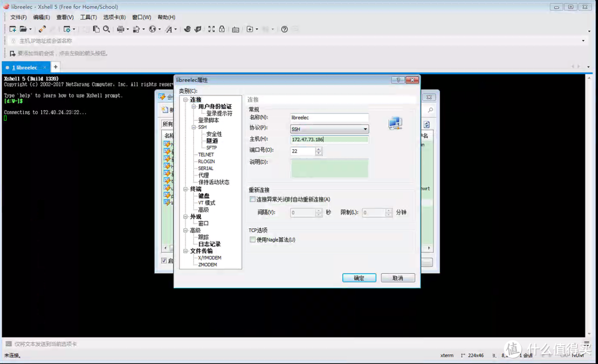Open the Font icon dropdown arrow
Image resolution: width=598 pixels, height=364 pixels.
(x=176, y=29)
